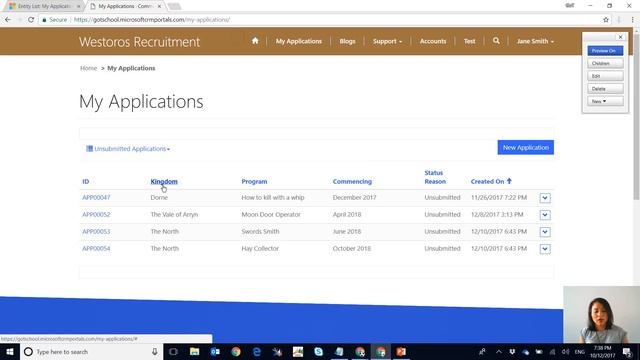Sort by the Commencing column header
Screen dimensions: 640x360
pos(352,181)
